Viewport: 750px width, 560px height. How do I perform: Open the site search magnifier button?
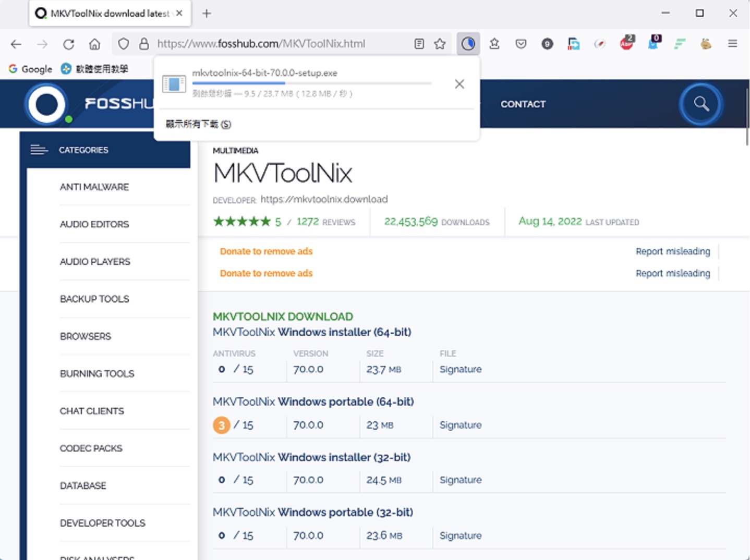click(x=701, y=104)
